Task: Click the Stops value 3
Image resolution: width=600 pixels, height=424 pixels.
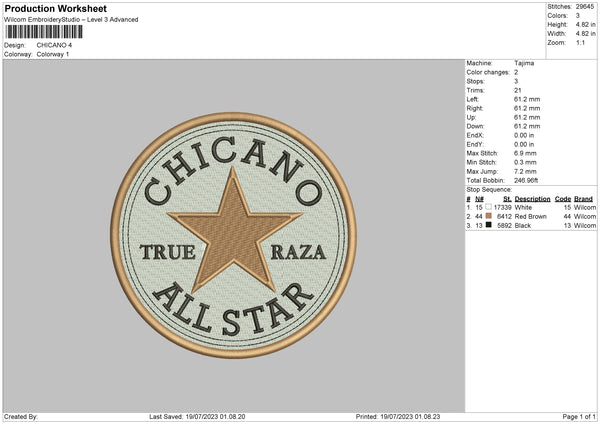Action: coord(516,81)
